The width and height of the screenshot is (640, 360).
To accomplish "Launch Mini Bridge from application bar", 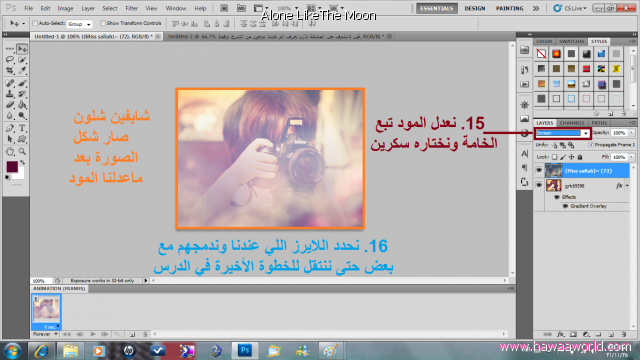I will [241, 8].
